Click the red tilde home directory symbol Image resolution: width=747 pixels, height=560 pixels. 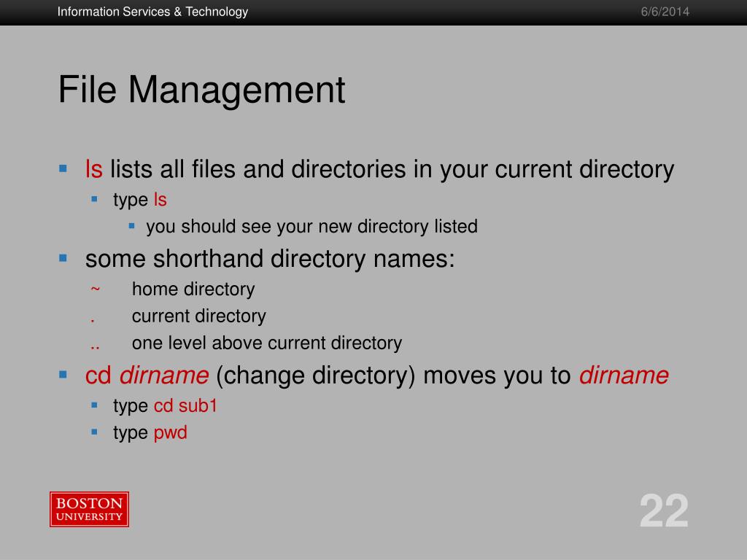[96, 289]
